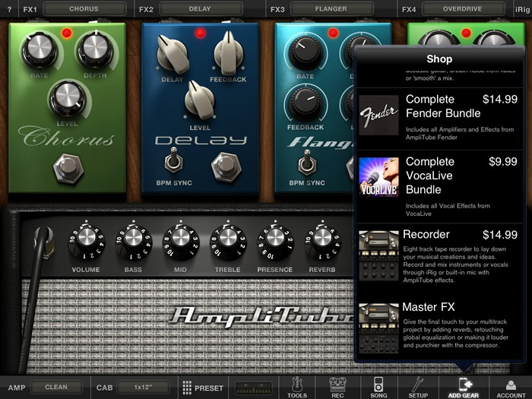The height and width of the screenshot is (399, 532).
Task: Select the Complete VocaLive Bundle title
Action: click(x=430, y=176)
